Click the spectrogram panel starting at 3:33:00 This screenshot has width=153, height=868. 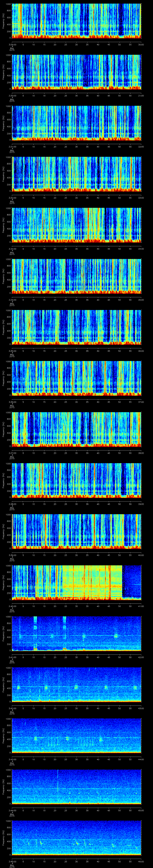(77, 225)
